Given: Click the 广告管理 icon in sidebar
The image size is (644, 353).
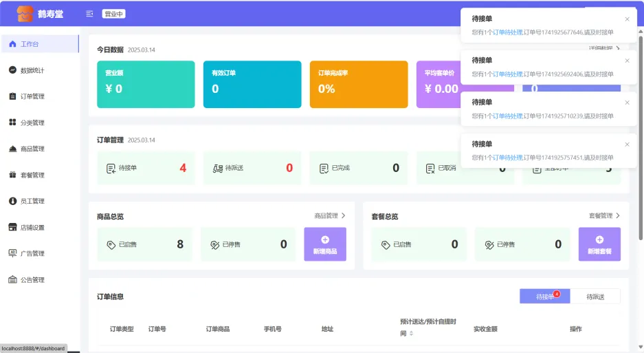Looking at the screenshot, I should [12, 253].
